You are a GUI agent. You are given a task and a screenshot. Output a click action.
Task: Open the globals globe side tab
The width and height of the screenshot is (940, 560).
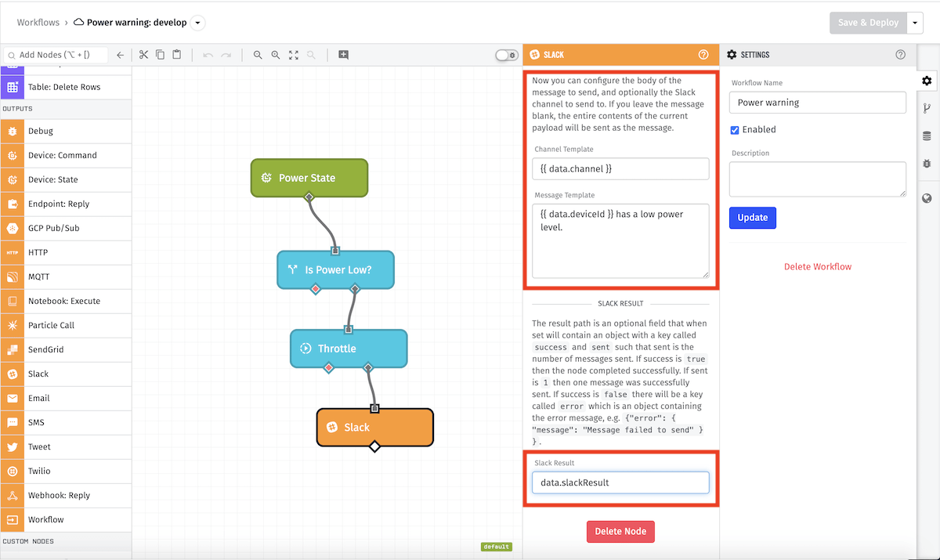click(927, 198)
